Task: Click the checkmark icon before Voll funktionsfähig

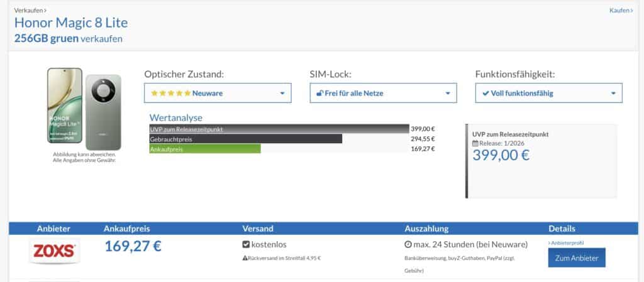Action: click(x=486, y=93)
